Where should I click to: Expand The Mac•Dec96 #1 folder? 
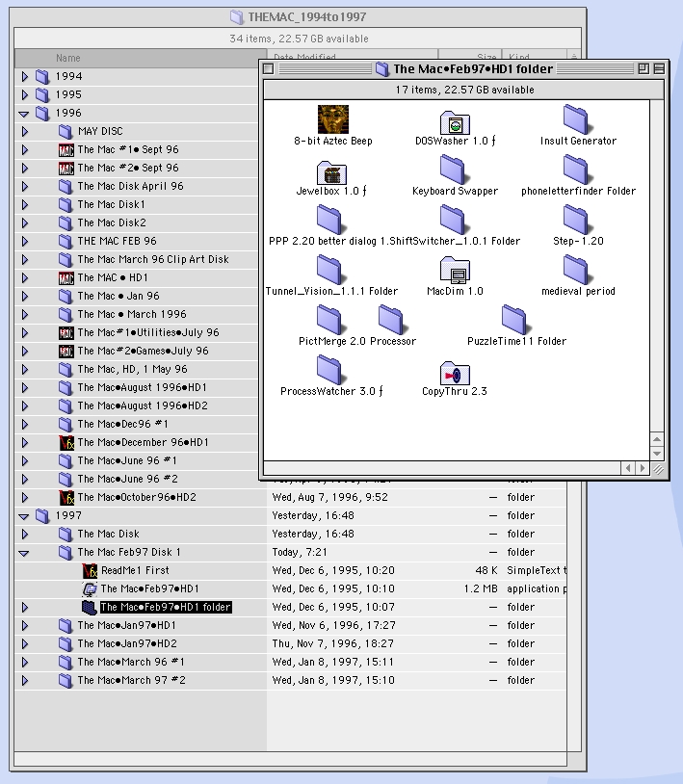(24, 425)
